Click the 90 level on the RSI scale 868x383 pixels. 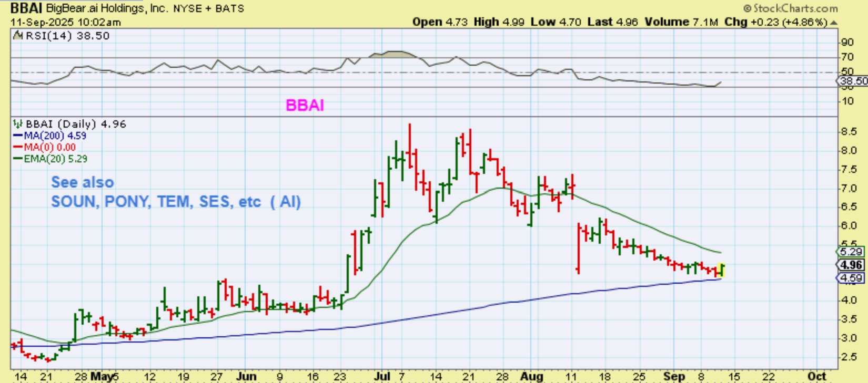tap(847, 43)
